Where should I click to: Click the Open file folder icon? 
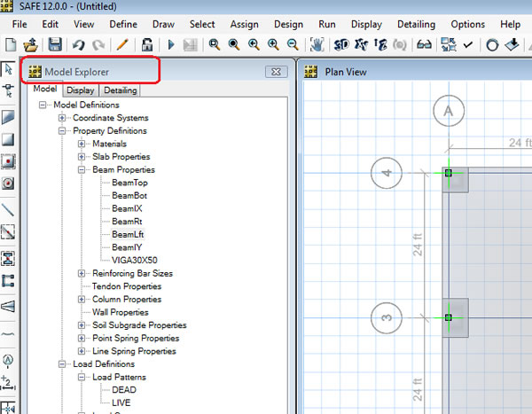pyautogui.click(x=31, y=43)
